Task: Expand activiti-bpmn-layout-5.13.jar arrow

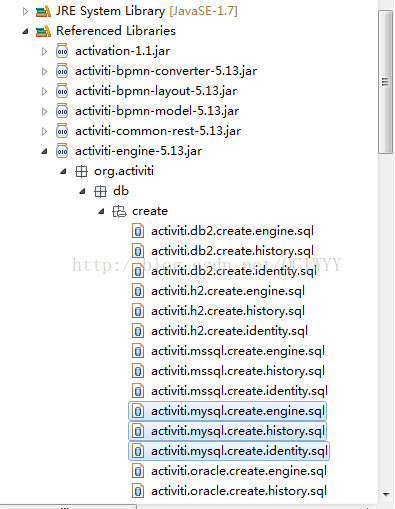Action: pos(44,91)
